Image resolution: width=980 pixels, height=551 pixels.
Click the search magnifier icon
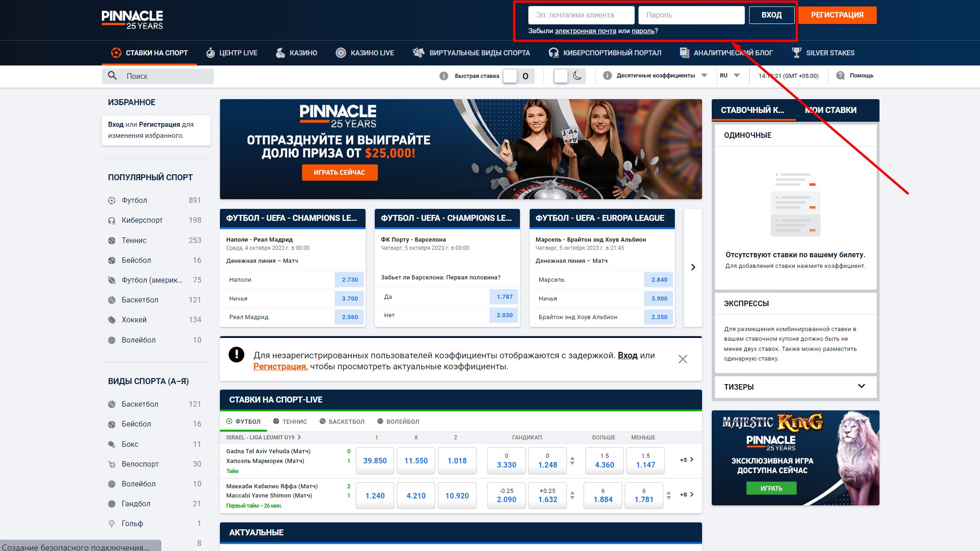click(x=112, y=76)
